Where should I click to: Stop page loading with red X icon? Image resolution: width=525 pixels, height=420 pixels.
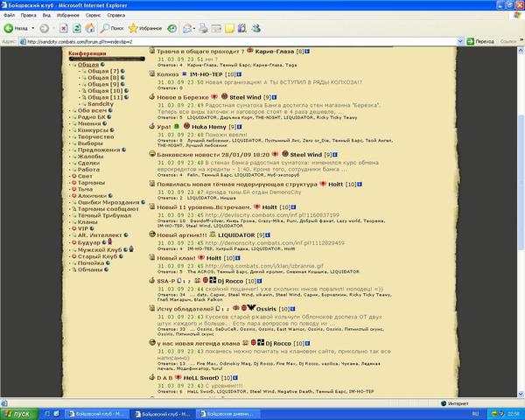click(64, 29)
